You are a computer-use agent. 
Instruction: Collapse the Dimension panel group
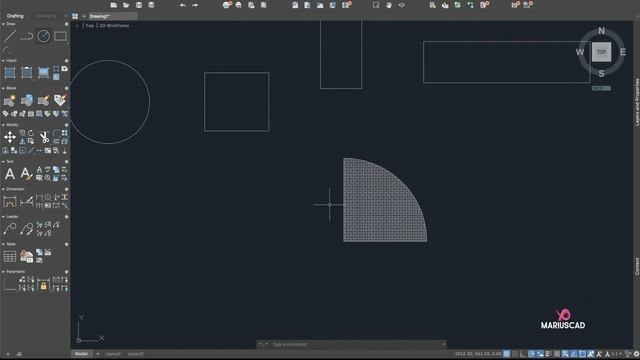(x=3, y=189)
